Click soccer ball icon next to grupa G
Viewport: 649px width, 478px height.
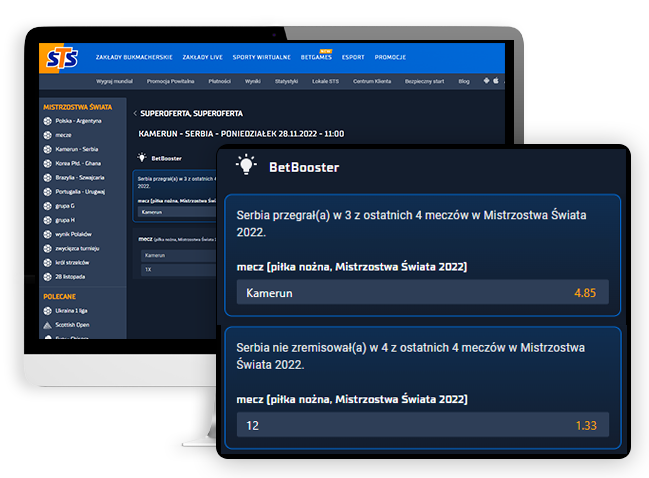[x=48, y=206]
